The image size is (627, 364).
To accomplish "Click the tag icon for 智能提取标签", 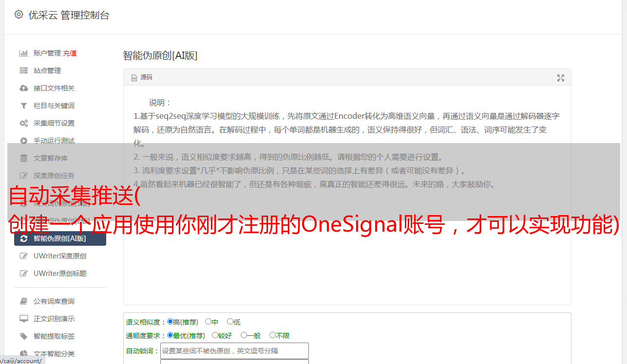I will click(x=23, y=336).
